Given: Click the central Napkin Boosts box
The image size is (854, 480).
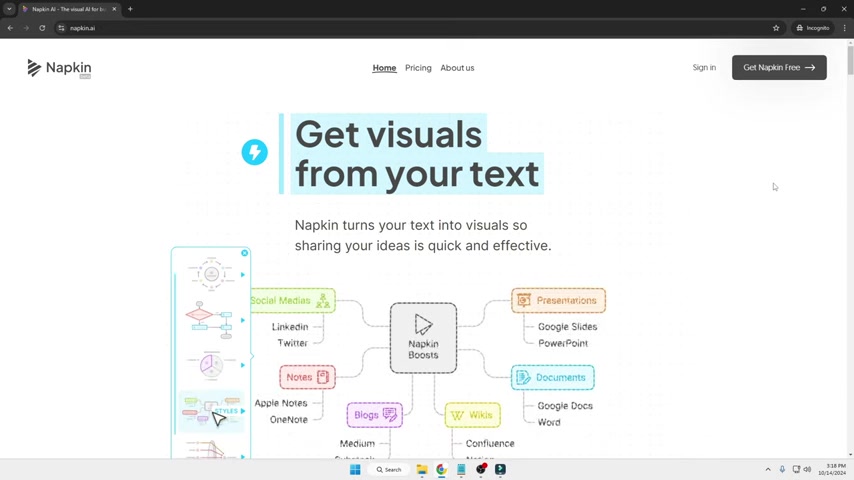Looking at the screenshot, I should tap(423, 338).
